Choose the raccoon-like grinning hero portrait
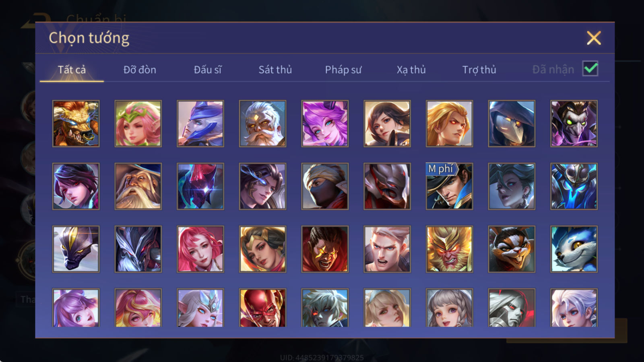 512,249
